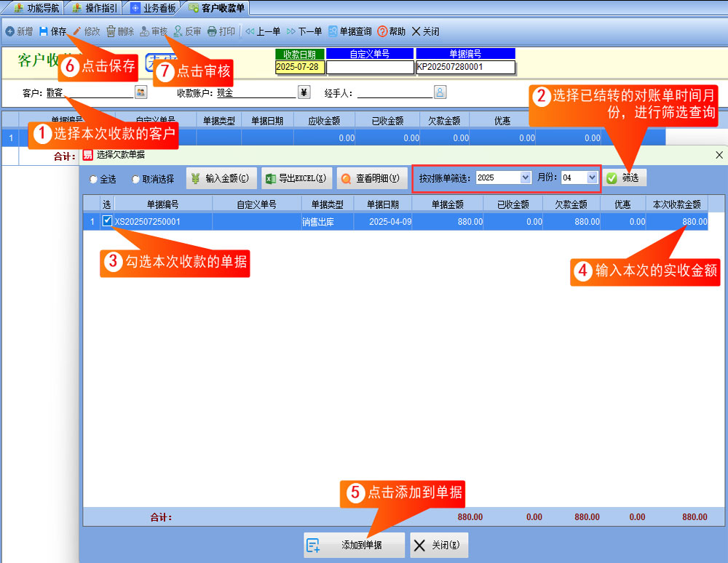Image resolution: width=728 pixels, height=563 pixels.
Task: Click the 自定义单号 input field
Action: coord(370,68)
